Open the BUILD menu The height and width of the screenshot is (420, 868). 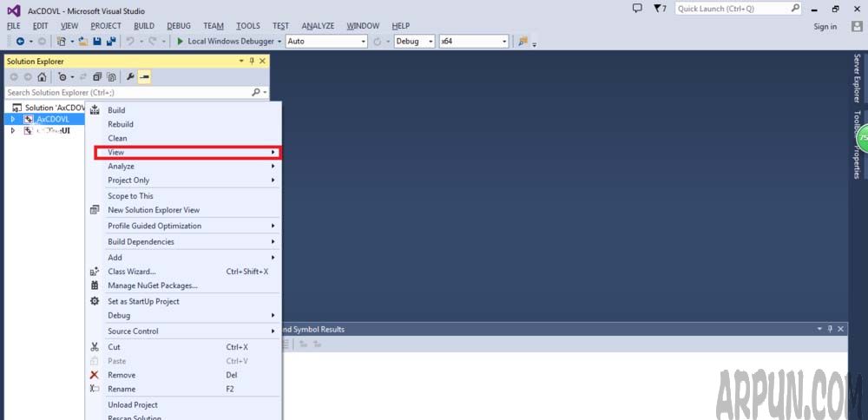[144, 26]
